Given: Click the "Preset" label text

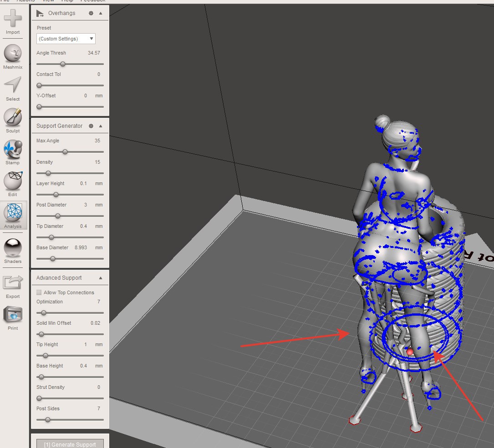Looking at the screenshot, I should pyautogui.click(x=44, y=28).
